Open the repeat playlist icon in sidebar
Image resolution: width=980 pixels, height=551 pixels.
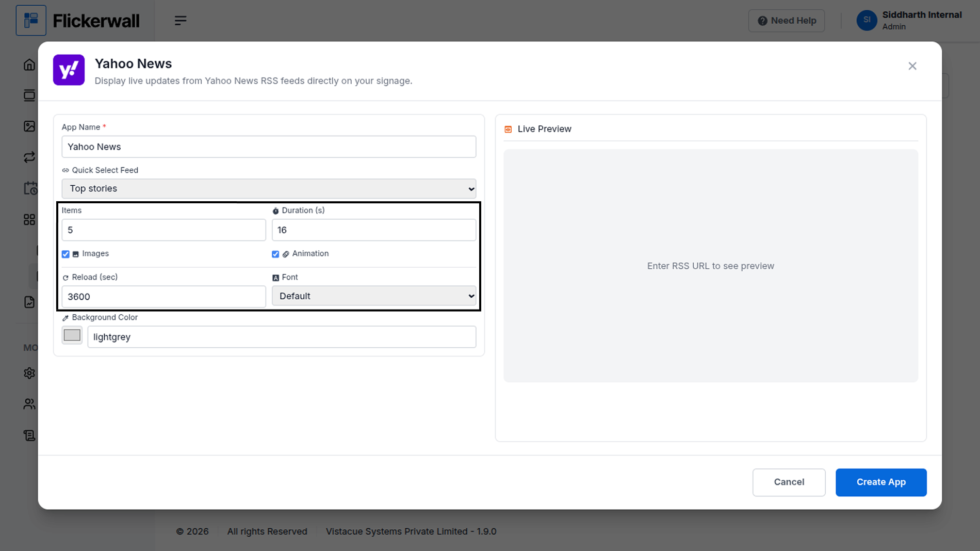pyautogui.click(x=29, y=157)
